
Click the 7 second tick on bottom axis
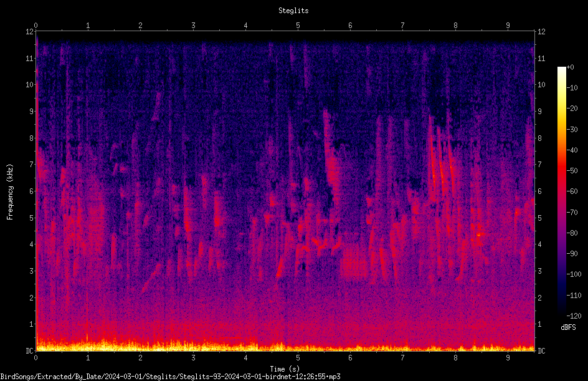coord(403,358)
